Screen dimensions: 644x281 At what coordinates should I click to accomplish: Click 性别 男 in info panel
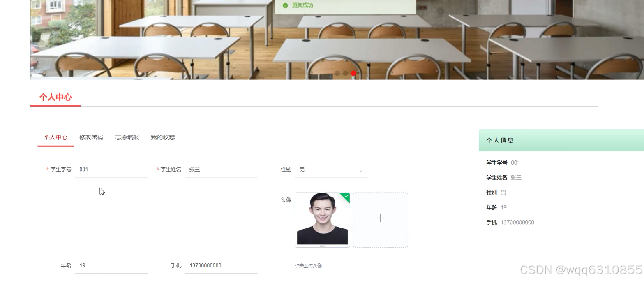[496, 193]
